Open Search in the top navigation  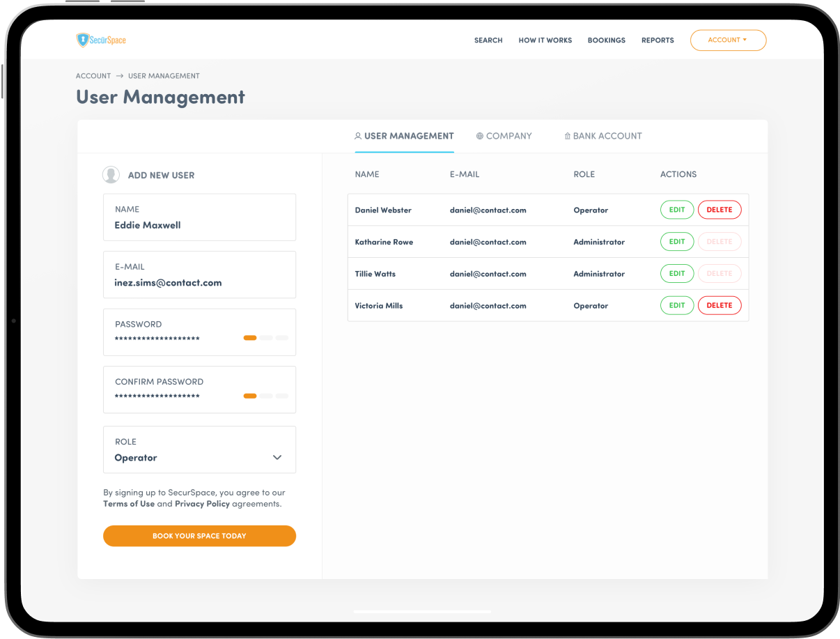tap(488, 40)
